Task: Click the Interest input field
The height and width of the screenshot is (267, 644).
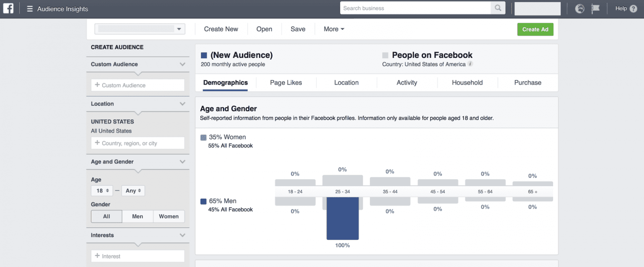Action: tap(138, 256)
